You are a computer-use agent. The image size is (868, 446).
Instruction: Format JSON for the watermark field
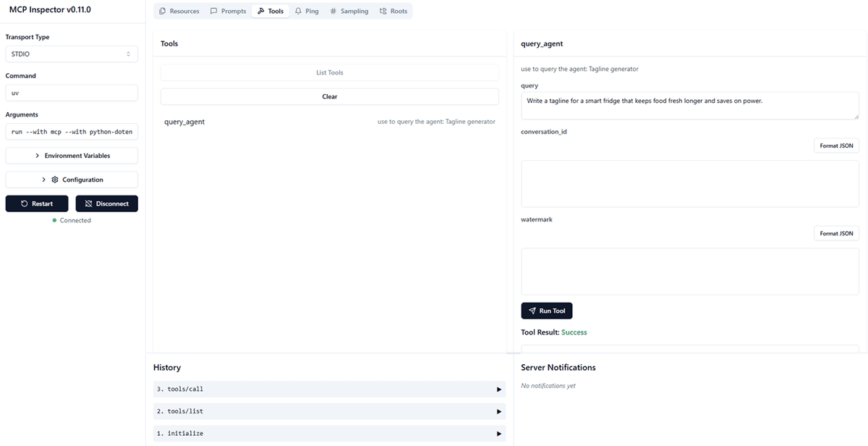click(836, 233)
